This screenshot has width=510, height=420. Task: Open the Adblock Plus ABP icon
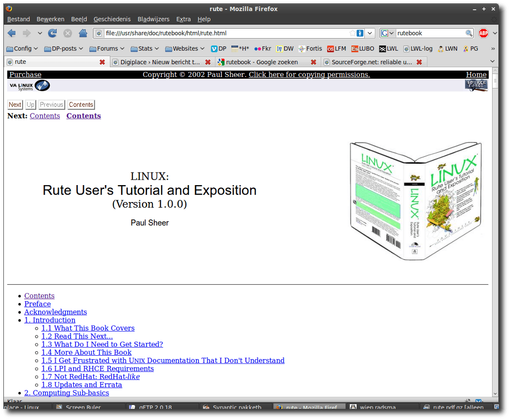[484, 33]
